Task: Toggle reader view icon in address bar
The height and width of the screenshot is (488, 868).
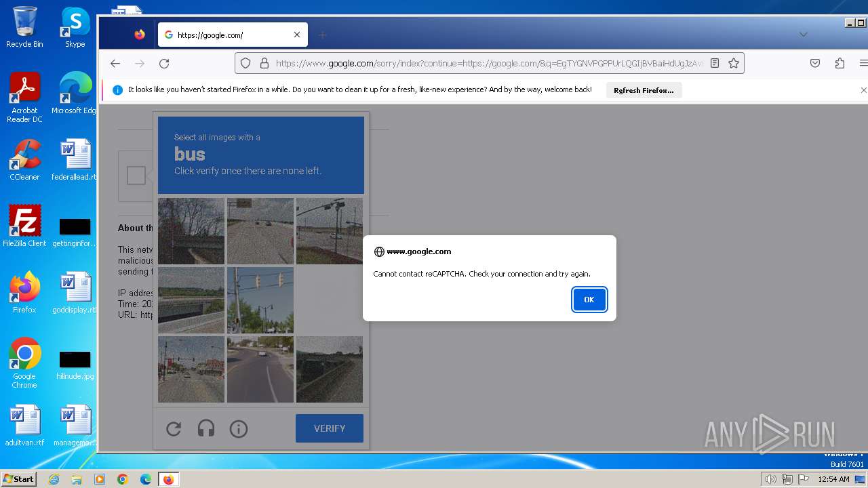Action: click(x=715, y=63)
